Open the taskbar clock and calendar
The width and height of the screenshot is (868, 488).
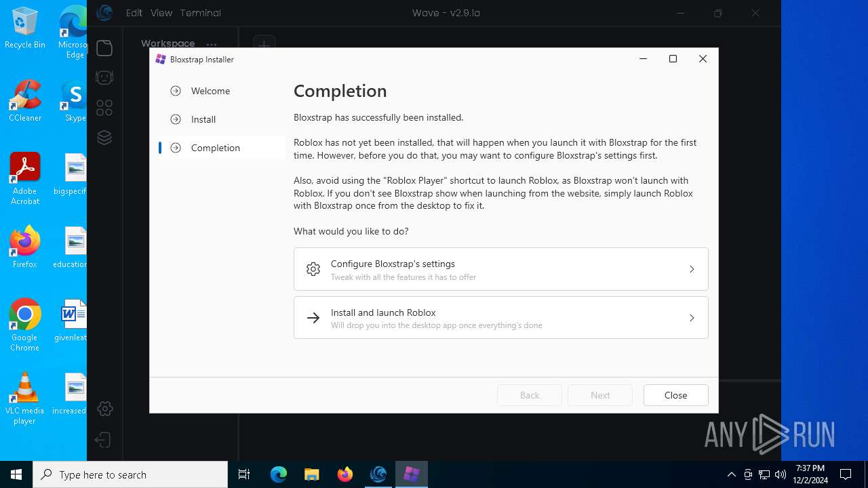(810, 474)
